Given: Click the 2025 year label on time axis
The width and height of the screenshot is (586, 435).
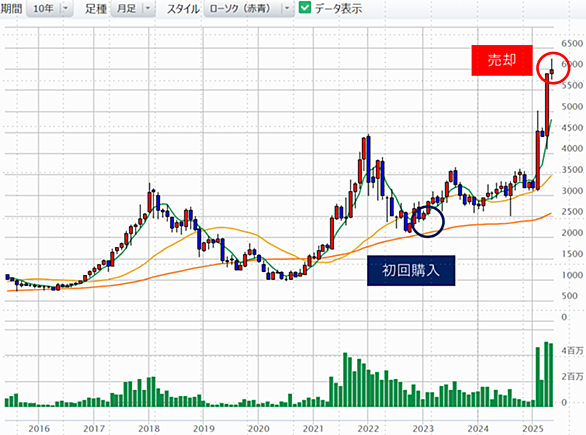Looking at the screenshot, I should coord(533,428).
